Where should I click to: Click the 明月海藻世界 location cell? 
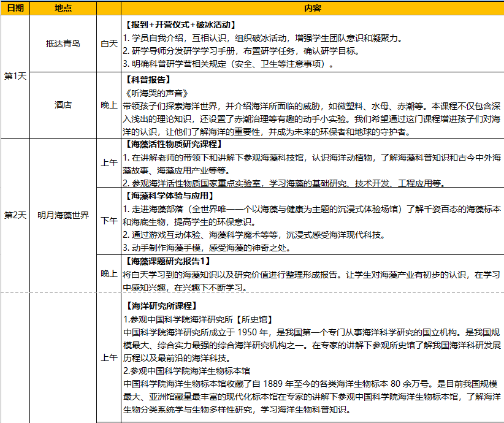pos(63,215)
